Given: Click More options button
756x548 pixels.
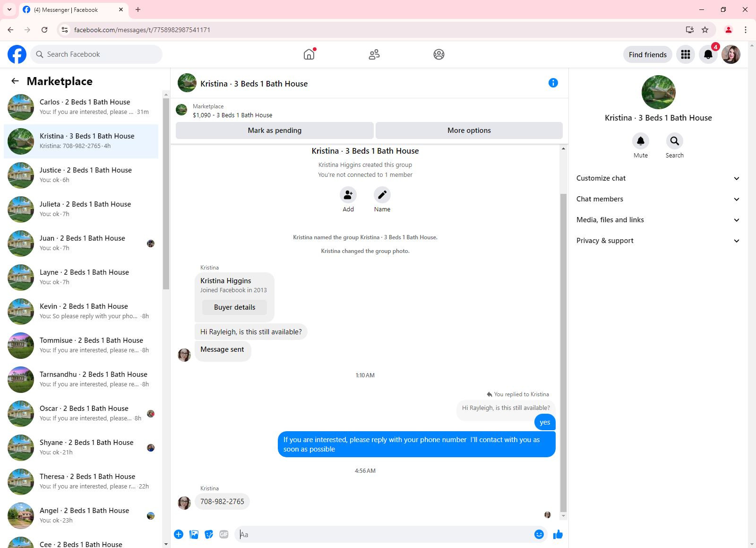Looking at the screenshot, I should (469, 130).
